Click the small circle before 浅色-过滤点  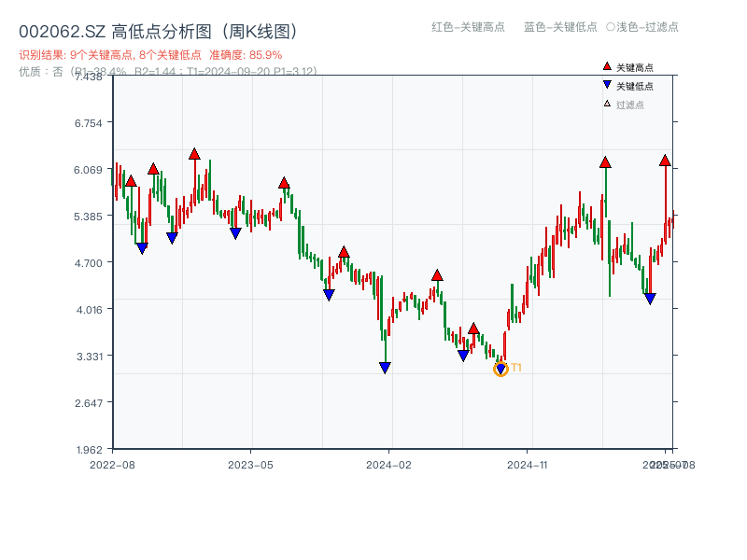[x=611, y=27]
